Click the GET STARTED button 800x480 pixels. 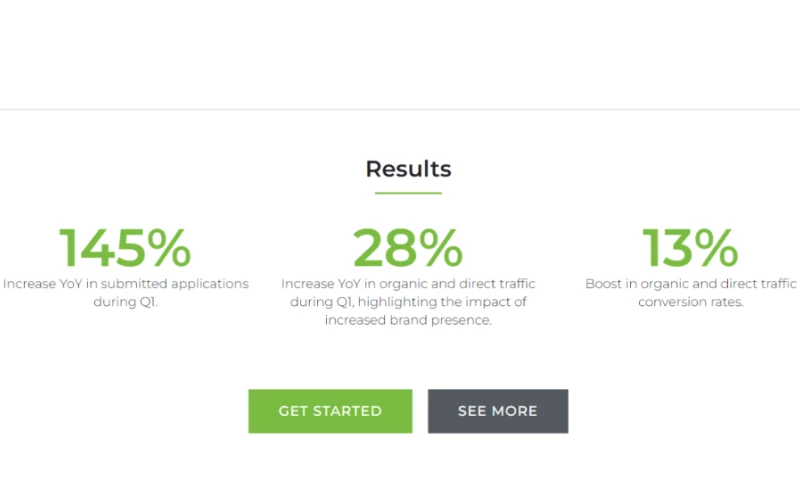click(x=330, y=411)
